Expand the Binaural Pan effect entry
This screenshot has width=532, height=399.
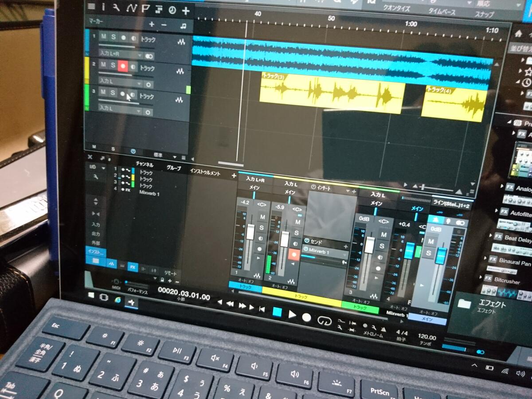pos(486,258)
